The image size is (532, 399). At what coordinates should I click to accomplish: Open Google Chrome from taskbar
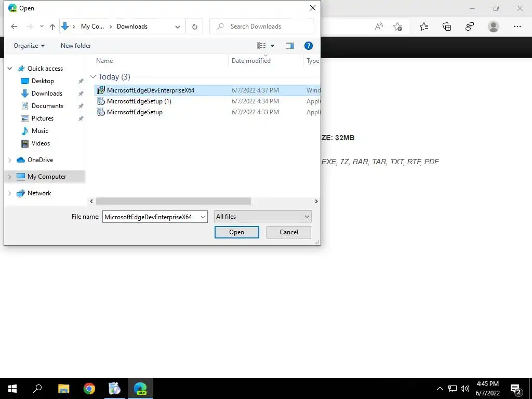(x=89, y=389)
